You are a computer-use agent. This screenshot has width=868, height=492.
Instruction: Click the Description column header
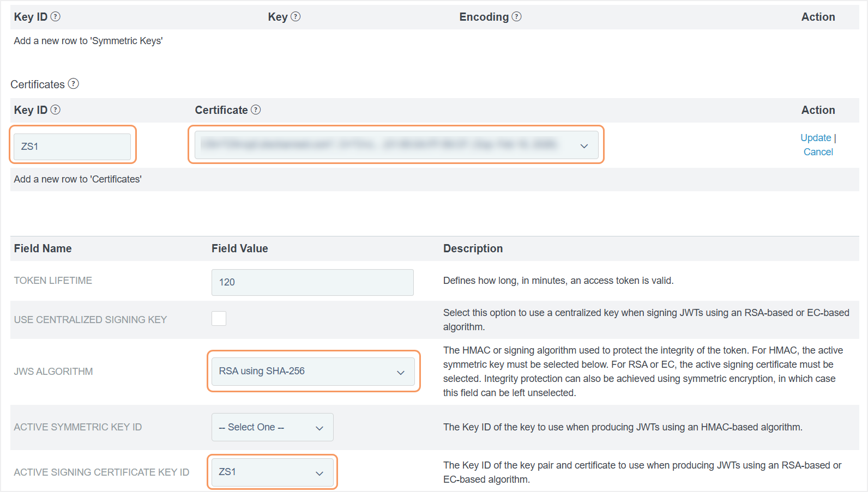click(473, 248)
